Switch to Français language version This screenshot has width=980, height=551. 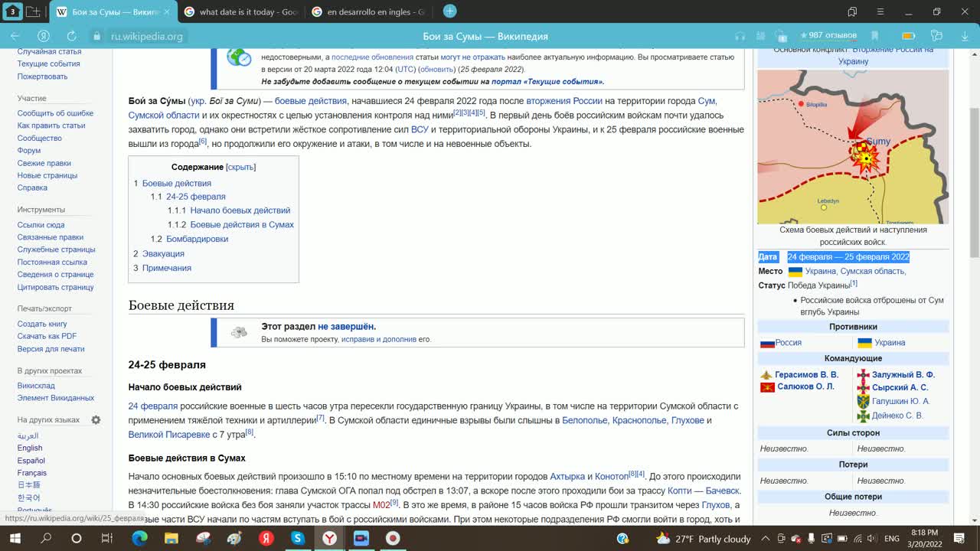tap(32, 473)
